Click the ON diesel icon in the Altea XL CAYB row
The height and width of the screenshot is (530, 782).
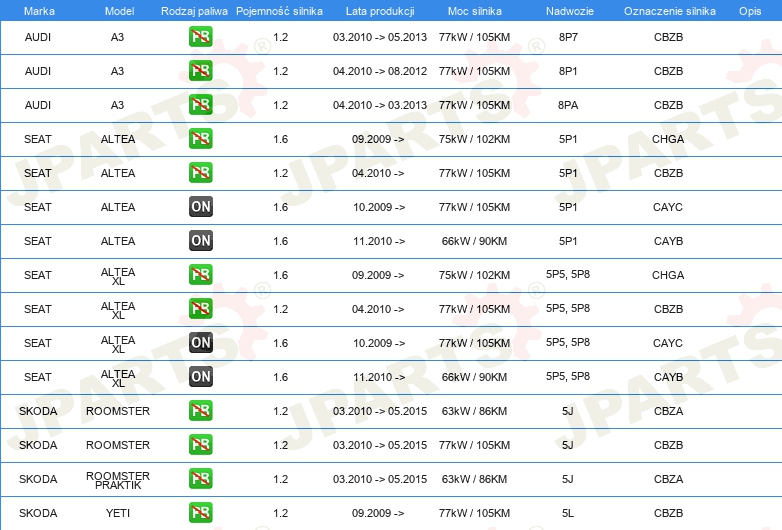(200, 376)
